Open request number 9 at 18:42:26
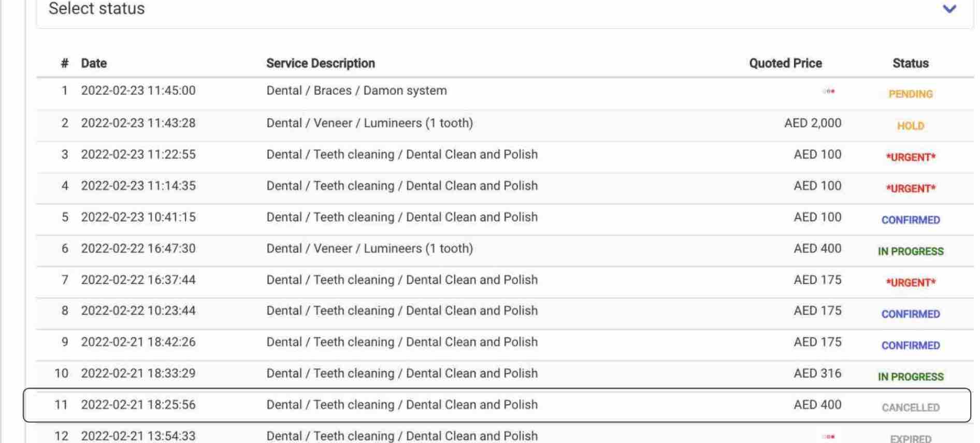This screenshot has width=980, height=443. click(x=505, y=345)
